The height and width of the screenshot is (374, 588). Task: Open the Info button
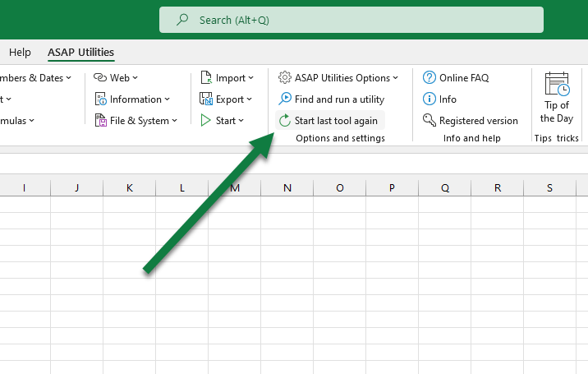(439, 99)
